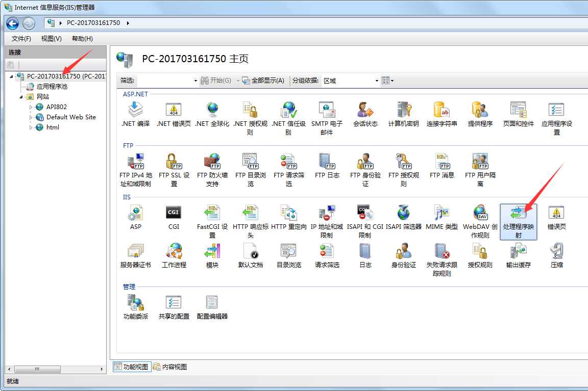Viewport: 588px width, 391px height.
Task: Open the 文件(F) menu
Action: [21, 39]
